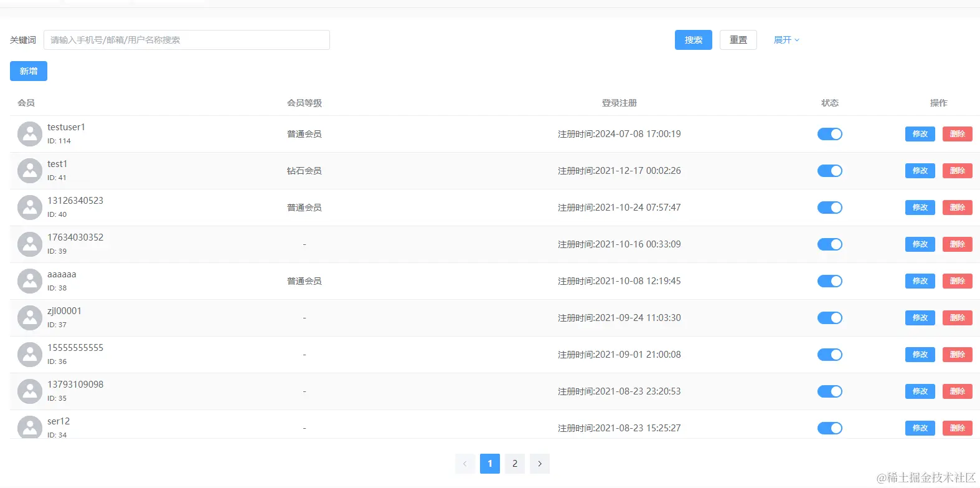Click 登录注册 column header

(620, 103)
